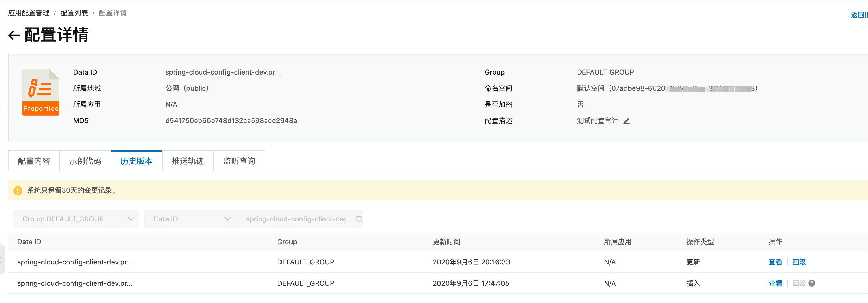Click 查看 for the 20:16:33 update record
The image size is (868, 303).
775,262
